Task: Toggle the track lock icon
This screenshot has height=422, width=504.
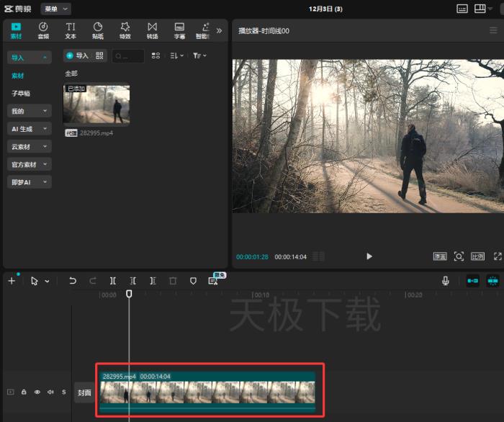Action: [24, 392]
